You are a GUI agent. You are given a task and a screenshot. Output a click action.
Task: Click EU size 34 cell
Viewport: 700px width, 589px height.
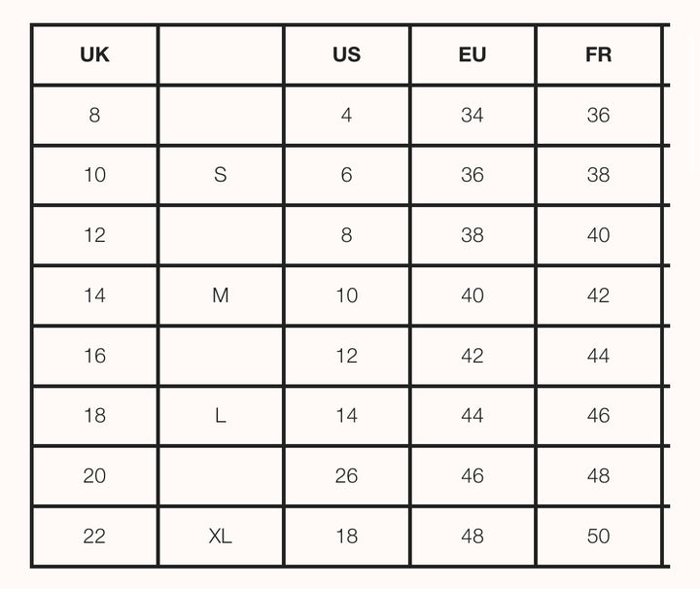pos(472,115)
